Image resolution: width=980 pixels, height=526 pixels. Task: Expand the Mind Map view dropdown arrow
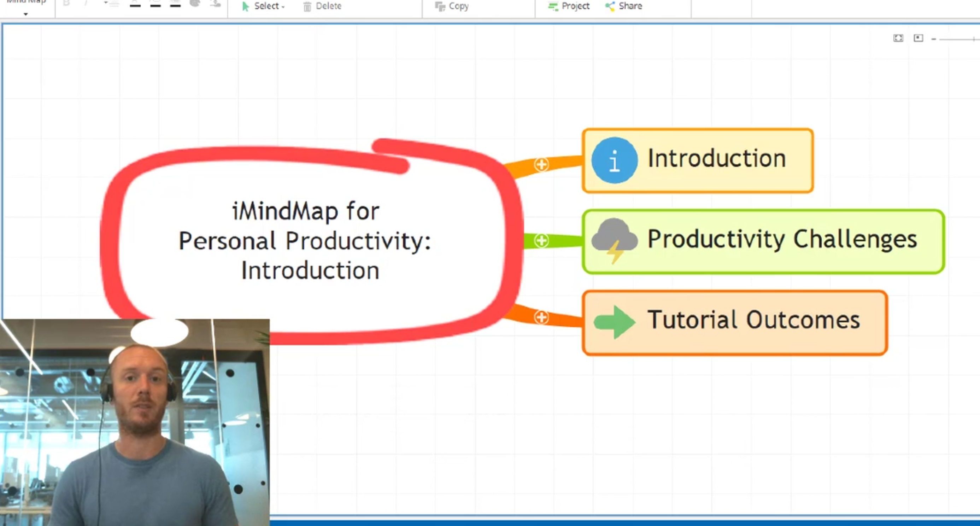pyautogui.click(x=25, y=14)
